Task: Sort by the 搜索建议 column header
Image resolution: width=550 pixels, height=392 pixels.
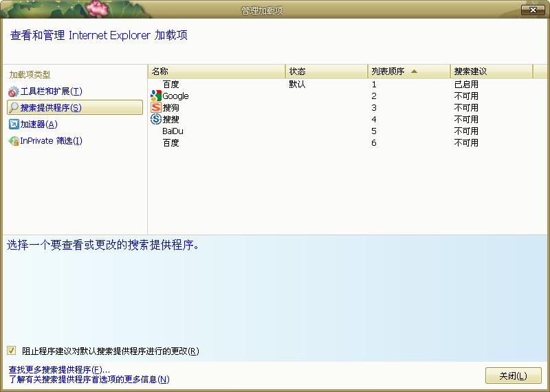Action: coord(491,72)
